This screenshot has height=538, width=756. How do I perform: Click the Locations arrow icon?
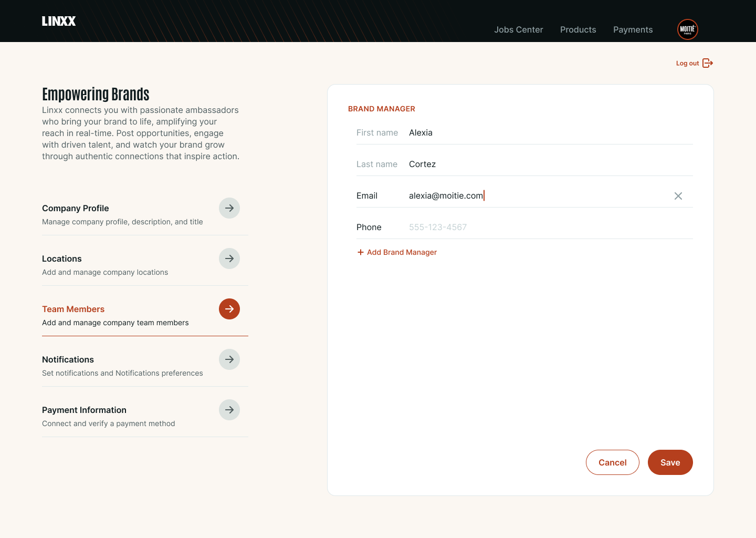[229, 258]
